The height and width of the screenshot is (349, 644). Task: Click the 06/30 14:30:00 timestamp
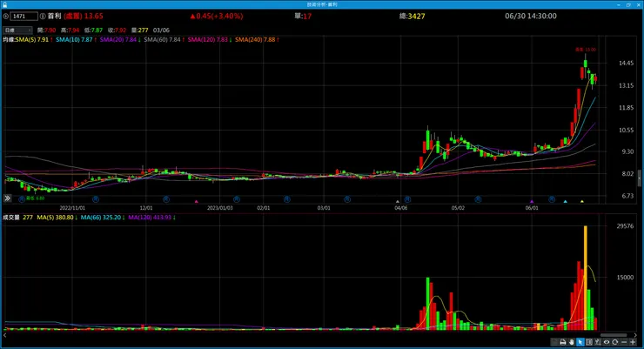[x=531, y=16]
